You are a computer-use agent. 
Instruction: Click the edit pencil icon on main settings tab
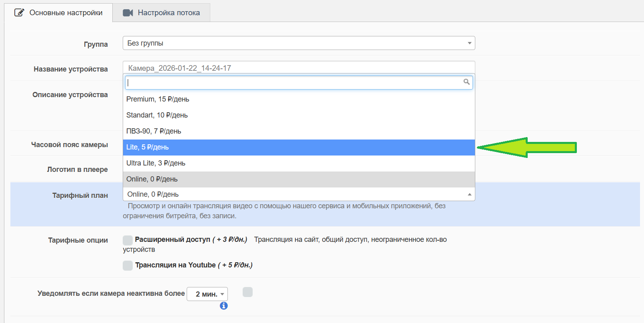click(x=19, y=13)
